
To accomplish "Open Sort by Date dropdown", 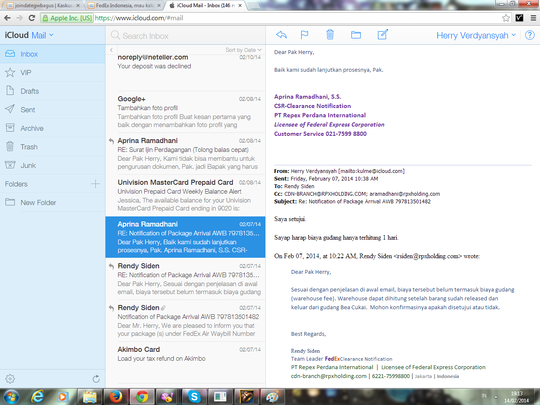I will [243, 50].
